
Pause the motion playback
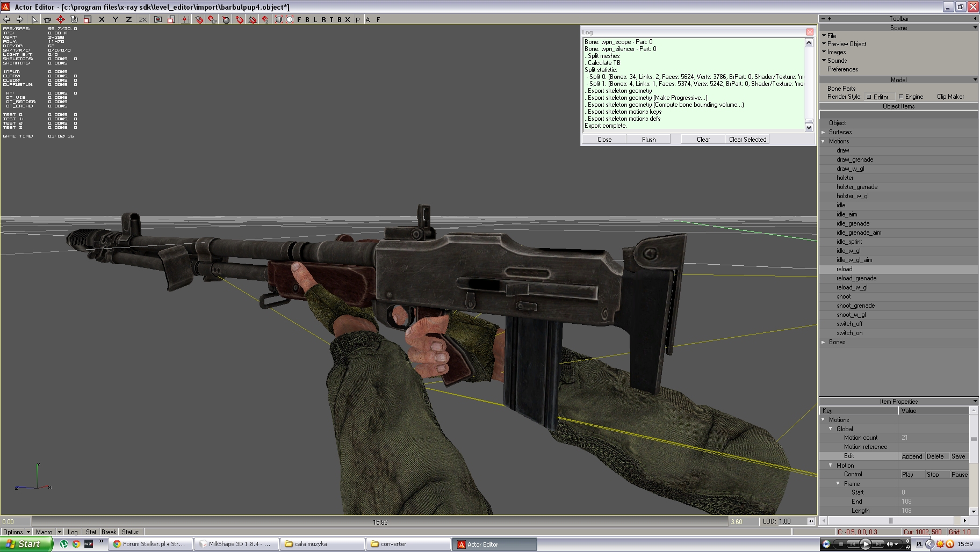[959, 475]
